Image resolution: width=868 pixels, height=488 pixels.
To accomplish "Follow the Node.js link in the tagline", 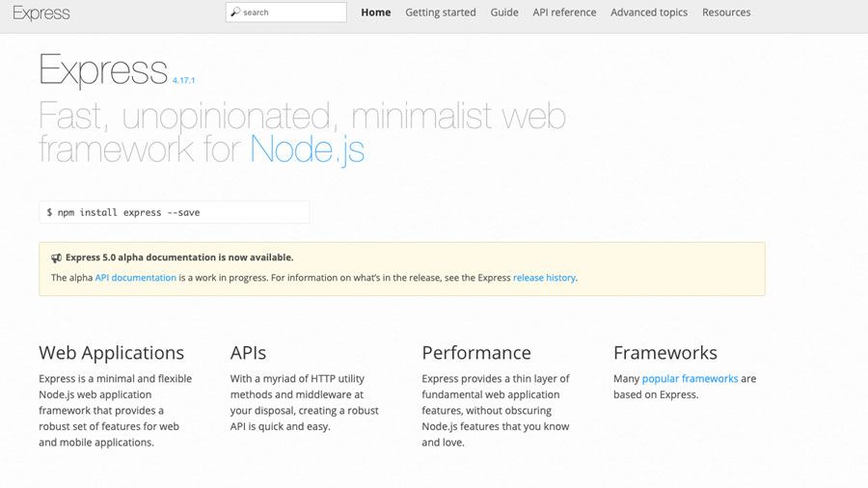I will pos(307,149).
